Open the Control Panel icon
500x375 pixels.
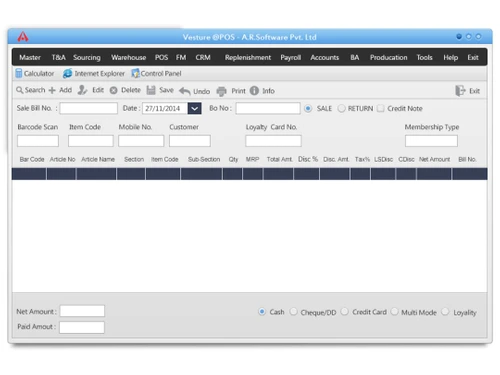click(135, 73)
